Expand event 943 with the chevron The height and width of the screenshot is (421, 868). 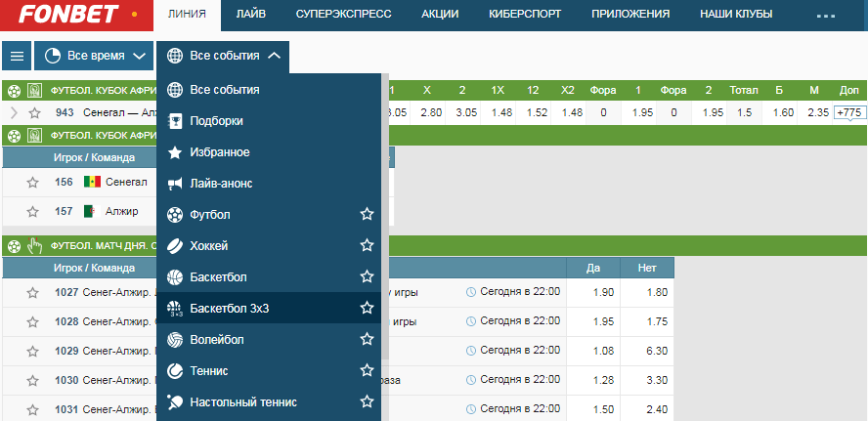tap(15, 113)
